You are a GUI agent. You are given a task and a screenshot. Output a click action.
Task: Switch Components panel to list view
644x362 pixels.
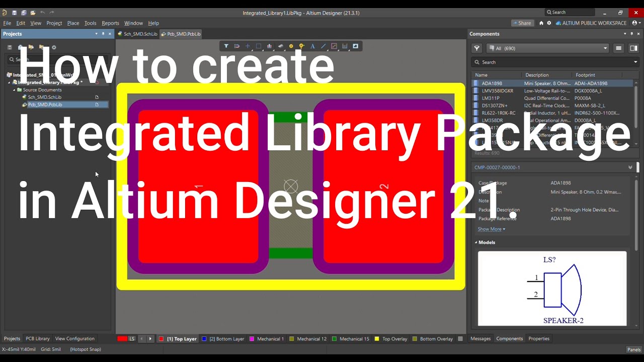click(x=618, y=48)
